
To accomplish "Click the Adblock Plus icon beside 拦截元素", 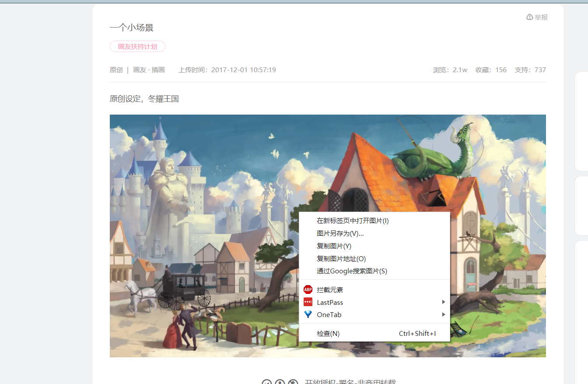I will (308, 290).
